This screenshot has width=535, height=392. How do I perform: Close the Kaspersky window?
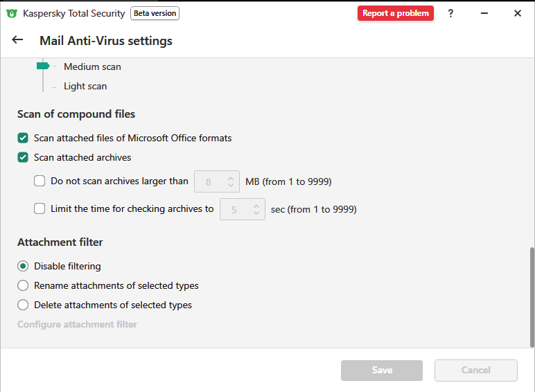coord(517,13)
